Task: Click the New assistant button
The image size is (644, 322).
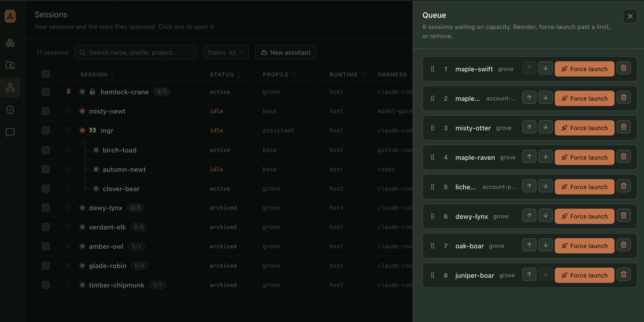Action: tap(285, 52)
